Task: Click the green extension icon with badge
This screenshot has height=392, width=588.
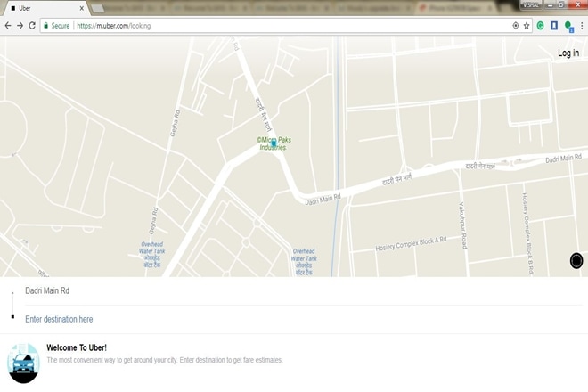Action: [568, 27]
